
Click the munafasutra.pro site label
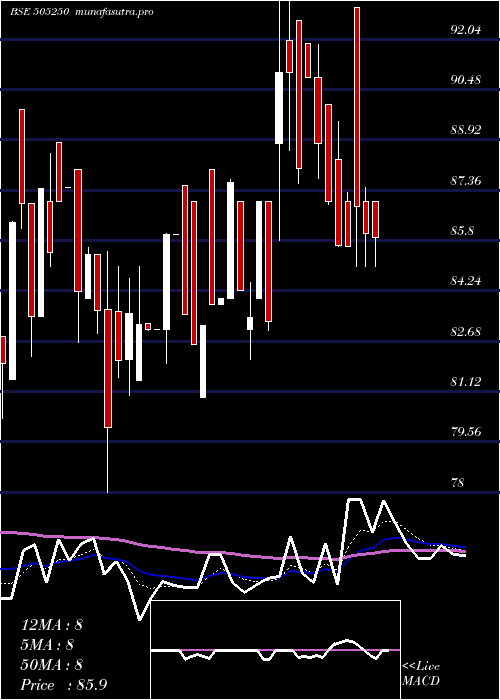tap(115, 12)
